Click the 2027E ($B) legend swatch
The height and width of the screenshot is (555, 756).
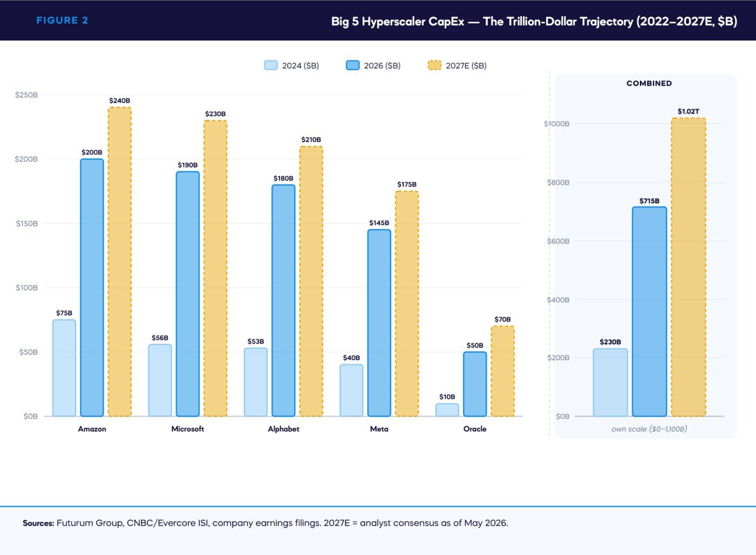click(435, 65)
